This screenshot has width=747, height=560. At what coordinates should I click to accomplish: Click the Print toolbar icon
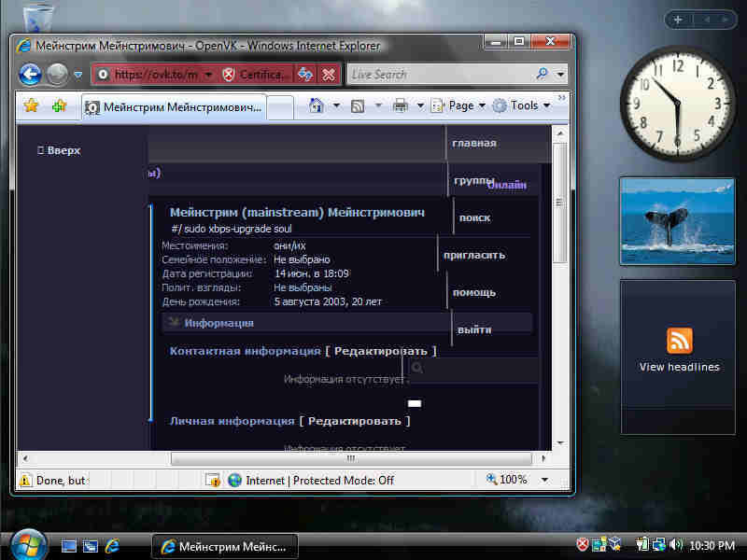401,105
